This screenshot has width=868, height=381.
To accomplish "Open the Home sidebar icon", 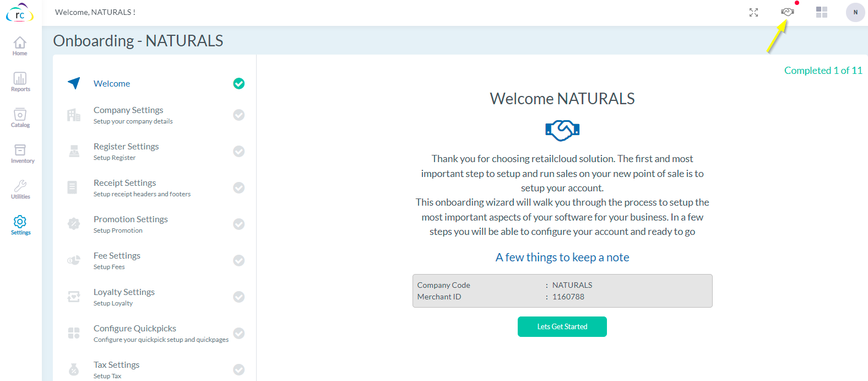I will (x=20, y=46).
